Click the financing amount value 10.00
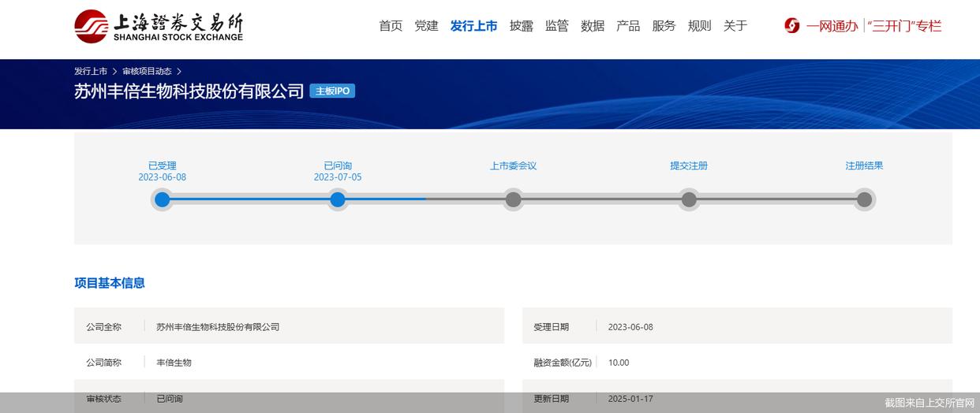Viewport: 980px width, 413px height. 619,363
